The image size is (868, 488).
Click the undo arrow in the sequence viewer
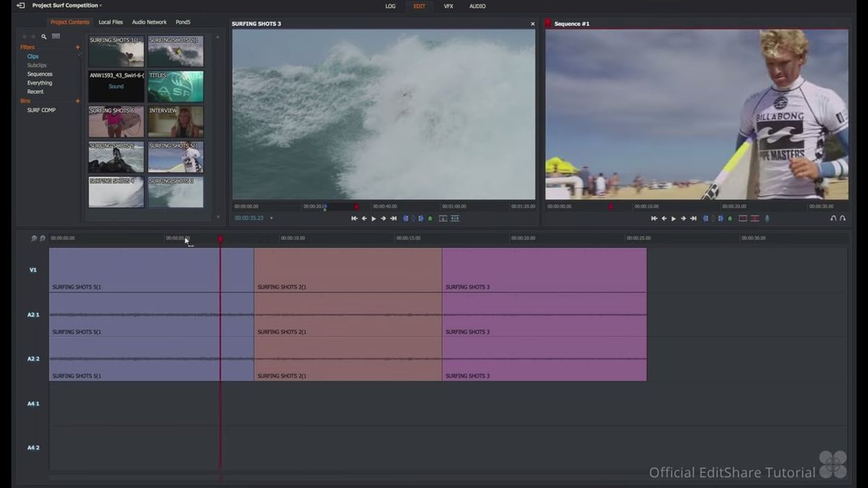(x=833, y=218)
